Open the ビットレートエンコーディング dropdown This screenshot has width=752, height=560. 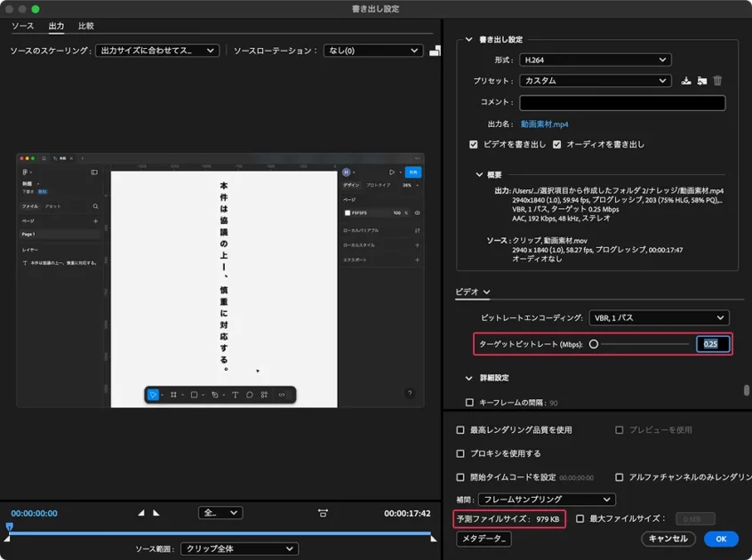point(659,317)
